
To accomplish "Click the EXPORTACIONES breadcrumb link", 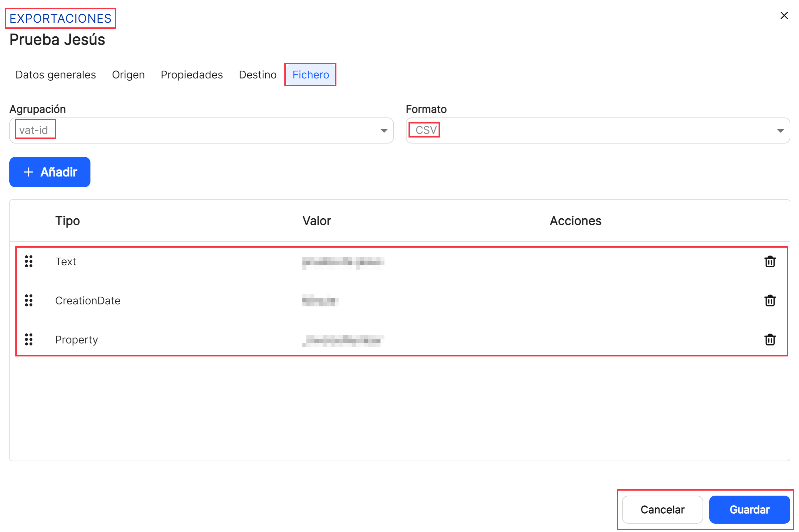I will (60, 18).
